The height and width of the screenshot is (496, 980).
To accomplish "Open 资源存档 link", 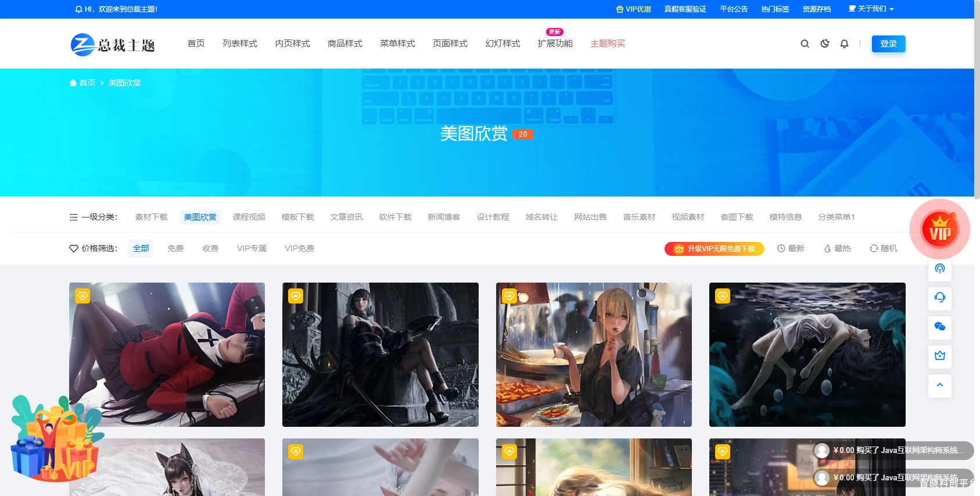I will tap(817, 9).
